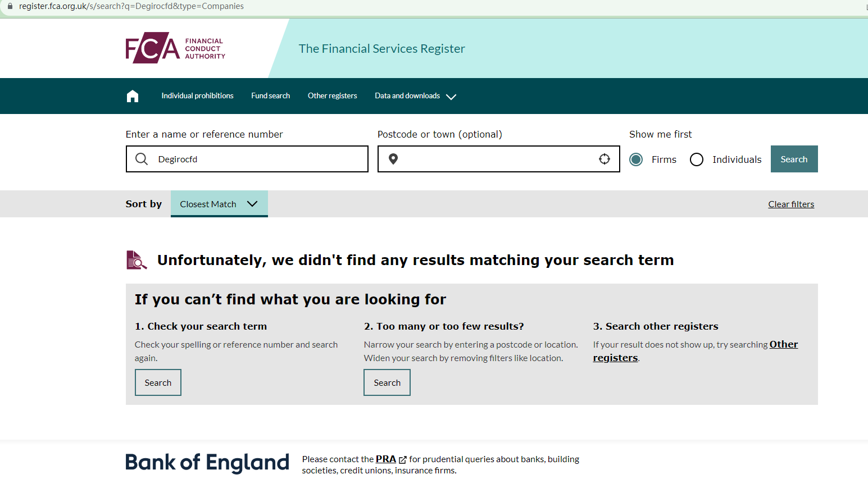
Task: Use current location crosshair icon
Action: 604,159
